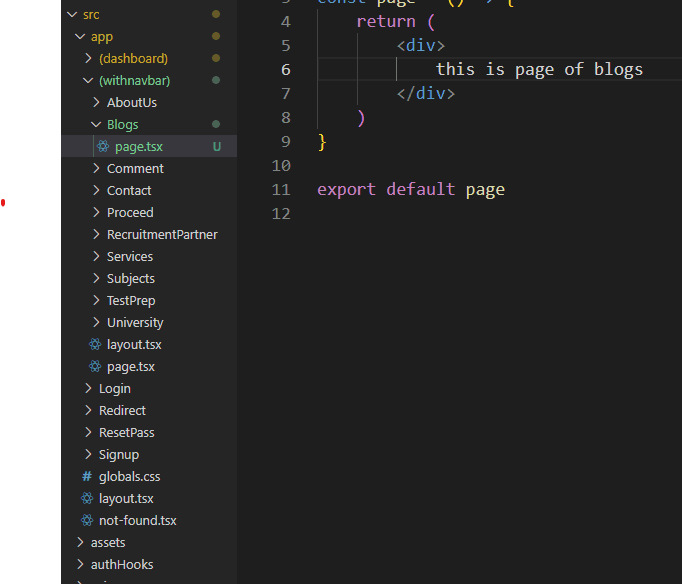Select the app folder name
Screen dimensions: 682x584
pos(102,37)
